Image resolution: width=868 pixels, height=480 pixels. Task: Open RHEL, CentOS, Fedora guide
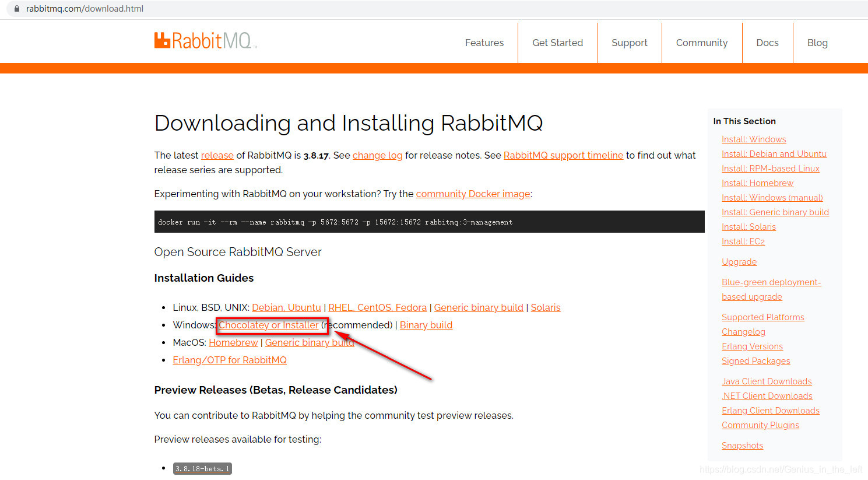pos(377,307)
